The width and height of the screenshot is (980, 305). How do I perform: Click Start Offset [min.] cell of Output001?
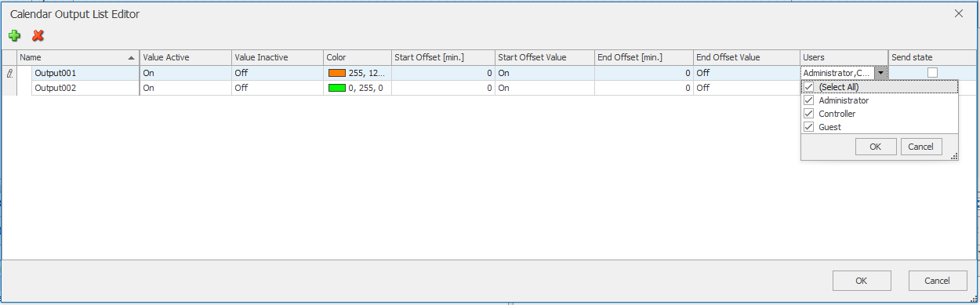click(x=443, y=73)
